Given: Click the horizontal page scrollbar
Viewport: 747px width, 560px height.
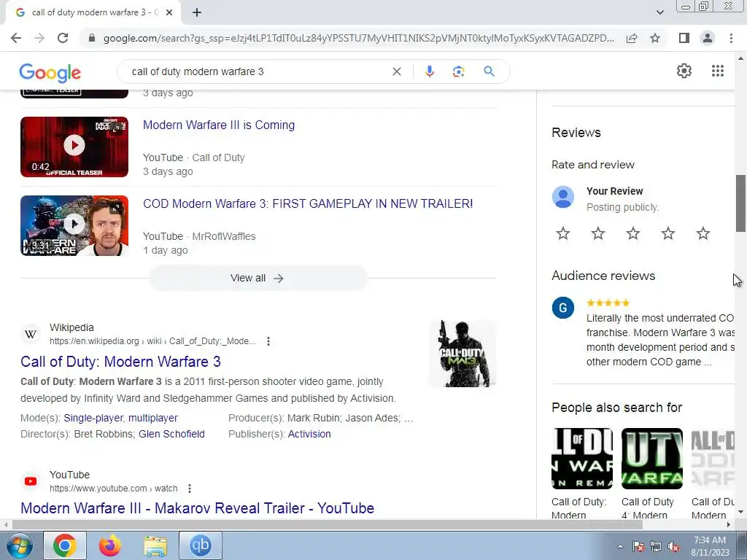Looking at the screenshot, I should coord(328,525).
